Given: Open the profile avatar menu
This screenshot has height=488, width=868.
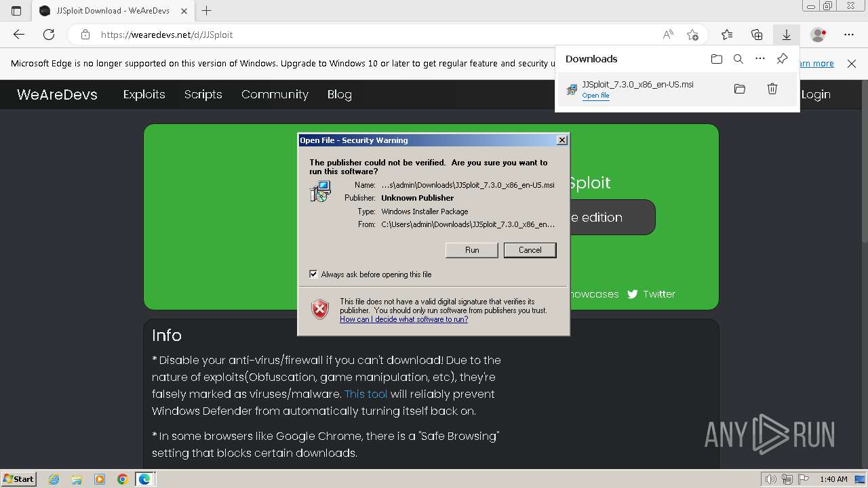Looking at the screenshot, I should 818,35.
